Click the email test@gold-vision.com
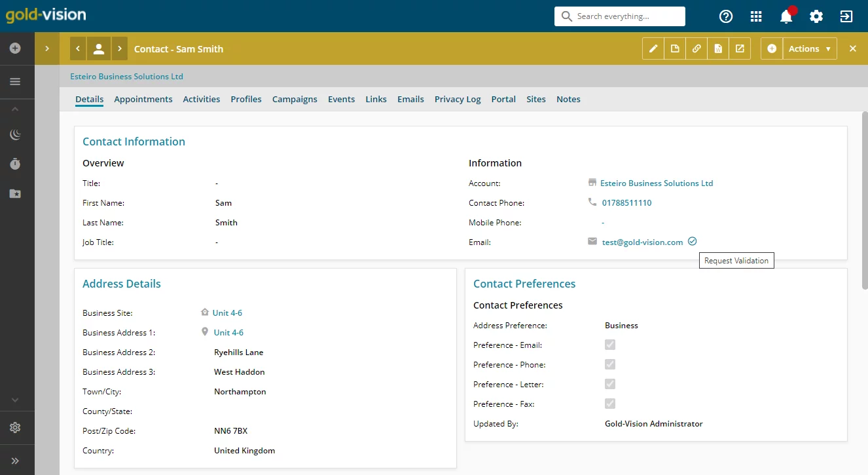The height and width of the screenshot is (475, 868). (x=642, y=242)
